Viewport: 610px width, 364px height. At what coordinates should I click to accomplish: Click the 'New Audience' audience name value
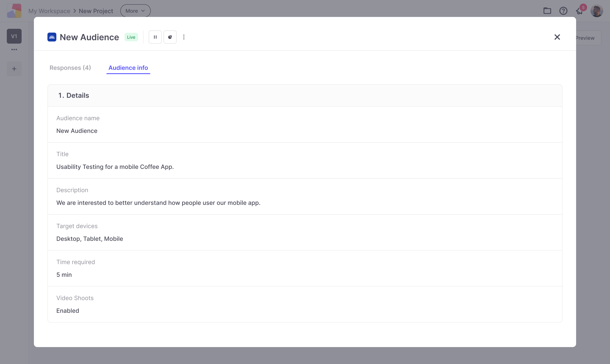(77, 131)
